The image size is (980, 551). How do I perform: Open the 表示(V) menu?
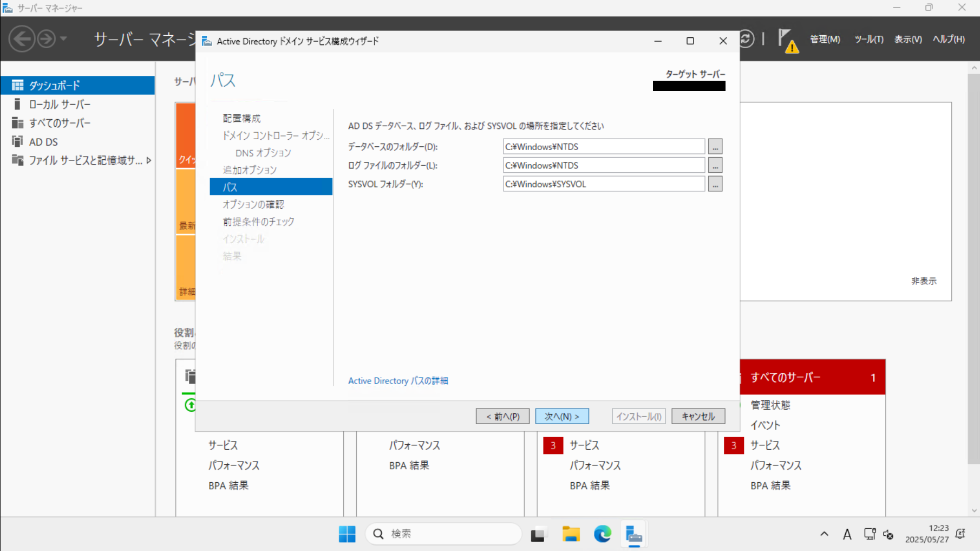click(x=908, y=39)
